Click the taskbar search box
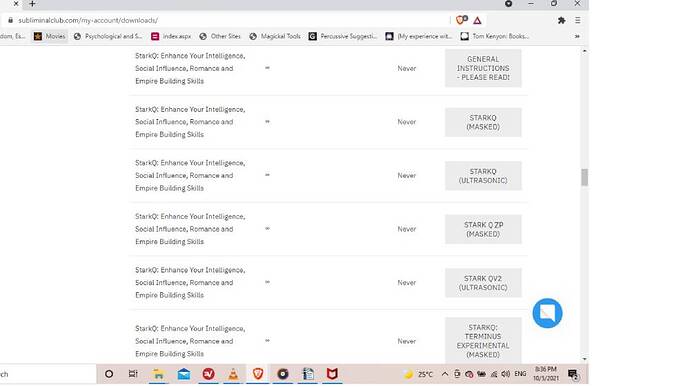This screenshot has height=387, width=690. pyautogui.click(x=48, y=374)
